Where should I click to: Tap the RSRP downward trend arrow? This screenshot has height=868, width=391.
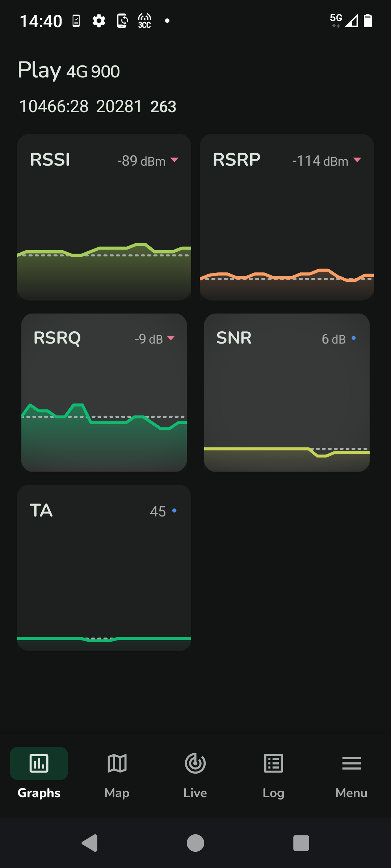357,160
